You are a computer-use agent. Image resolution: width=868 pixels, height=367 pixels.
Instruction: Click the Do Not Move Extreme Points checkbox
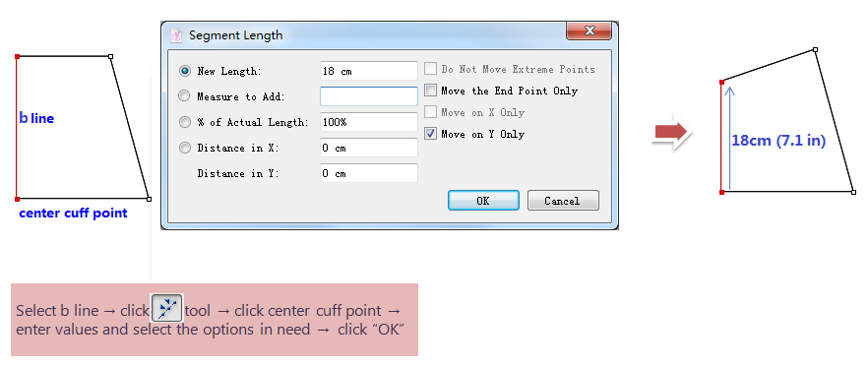coord(431,69)
